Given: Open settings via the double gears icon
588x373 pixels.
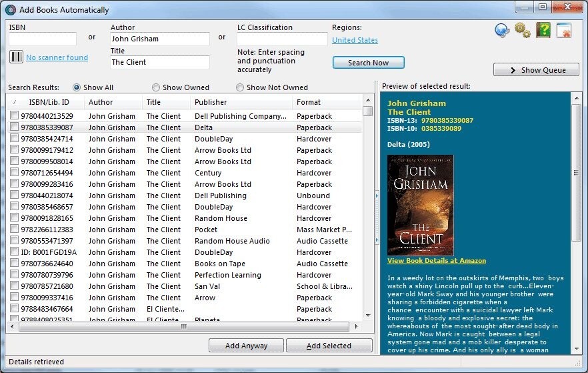Looking at the screenshot, I should (523, 31).
